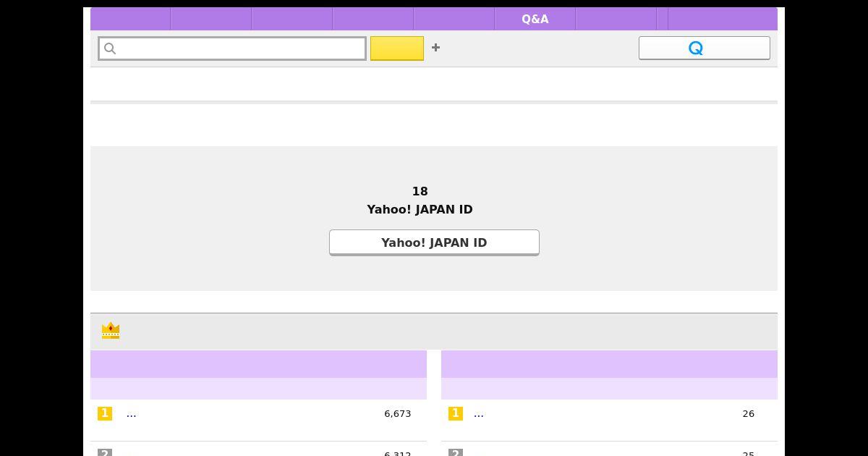Hit the yellow search button
The image size is (868, 456).
click(397, 48)
